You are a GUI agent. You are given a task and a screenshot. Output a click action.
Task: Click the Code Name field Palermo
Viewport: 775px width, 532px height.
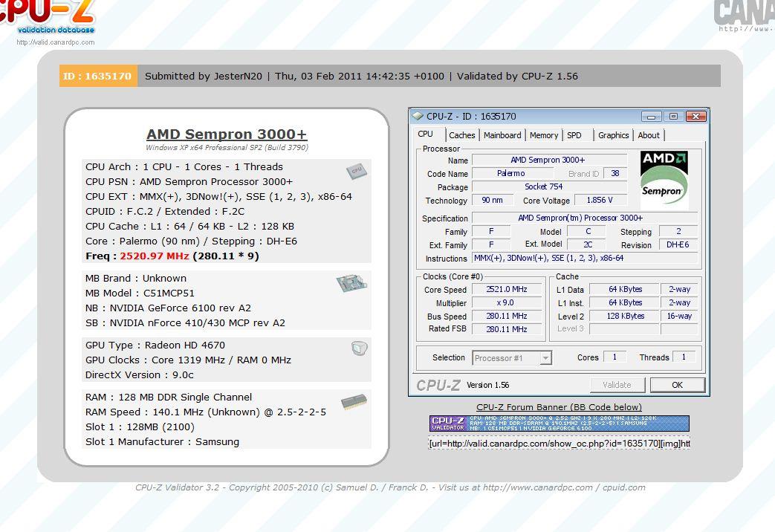click(x=512, y=174)
